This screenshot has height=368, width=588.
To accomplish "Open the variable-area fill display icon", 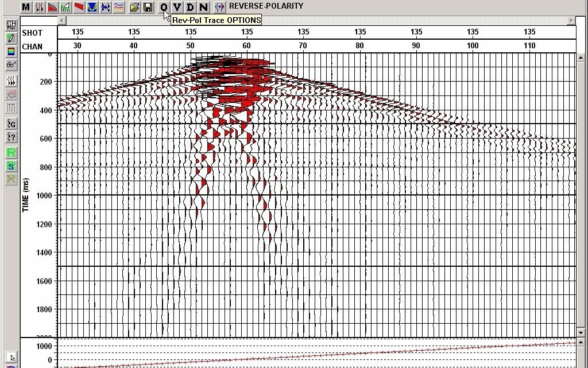I will (x=53, y=6).
